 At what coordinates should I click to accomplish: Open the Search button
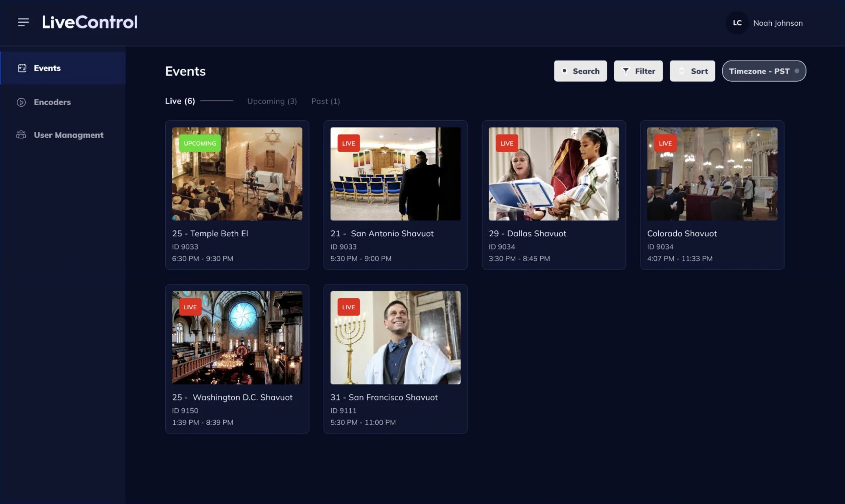580,71
